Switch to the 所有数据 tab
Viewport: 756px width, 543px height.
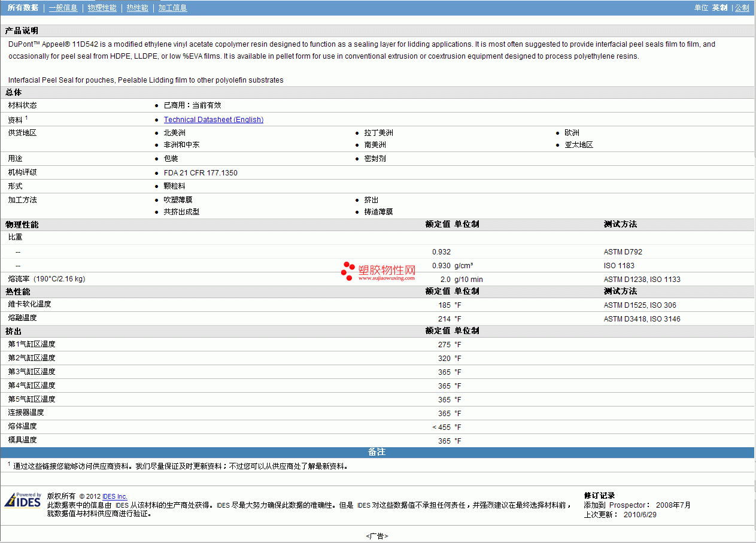23,8
